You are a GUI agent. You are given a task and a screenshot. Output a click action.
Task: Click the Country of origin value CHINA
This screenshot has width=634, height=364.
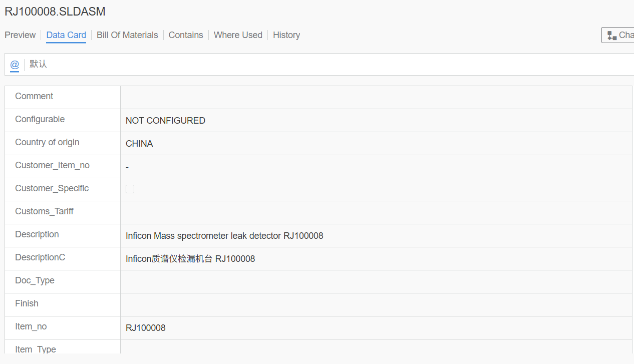(x=139, y=144)
